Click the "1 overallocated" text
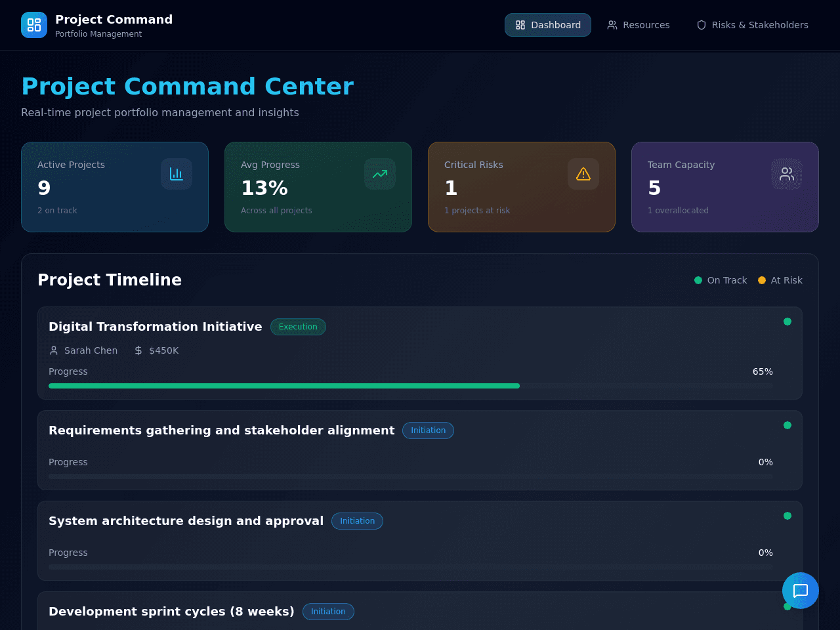The height and width of the screenshot is (630, 840). point(678,211)
